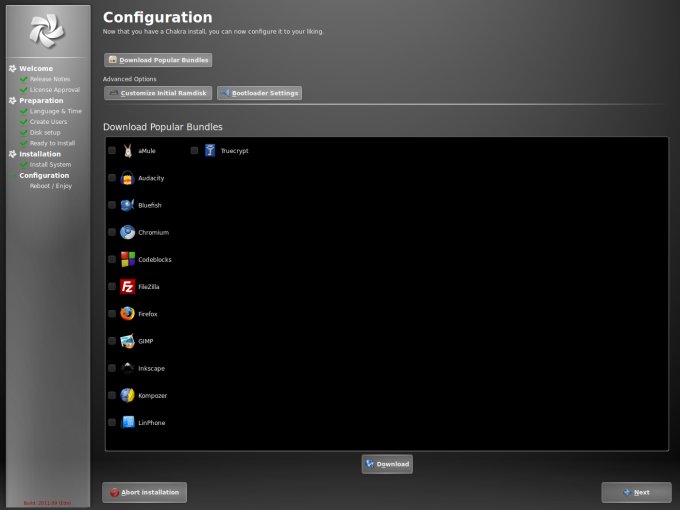Viewport: 680px width, 510px height.
Task: Select Release Notes step
Action: [x=50, y=79]
